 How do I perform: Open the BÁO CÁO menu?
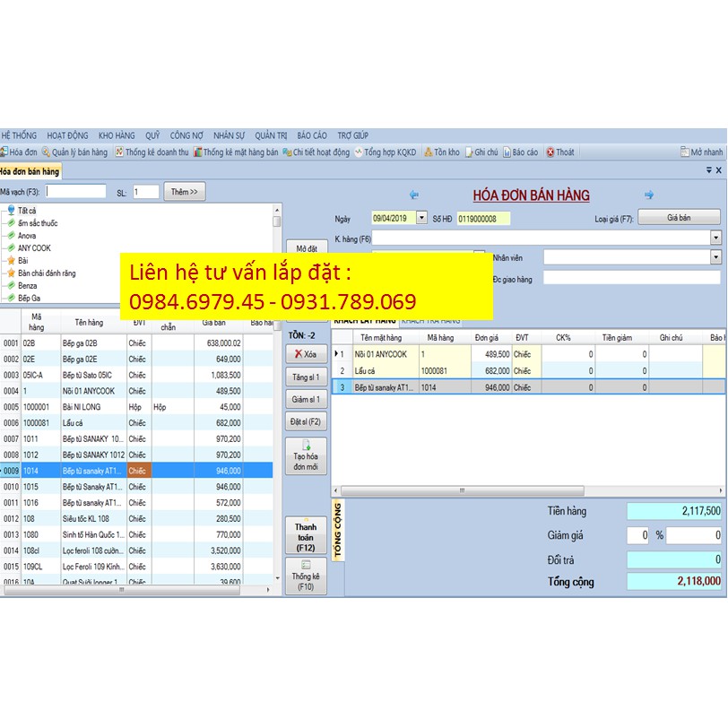312,135
